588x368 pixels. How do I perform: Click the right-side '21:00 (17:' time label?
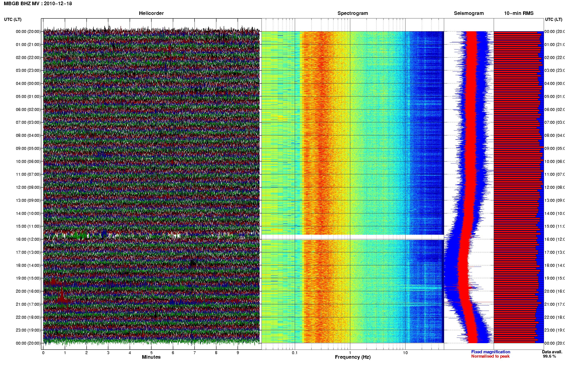tap(555, 304)
